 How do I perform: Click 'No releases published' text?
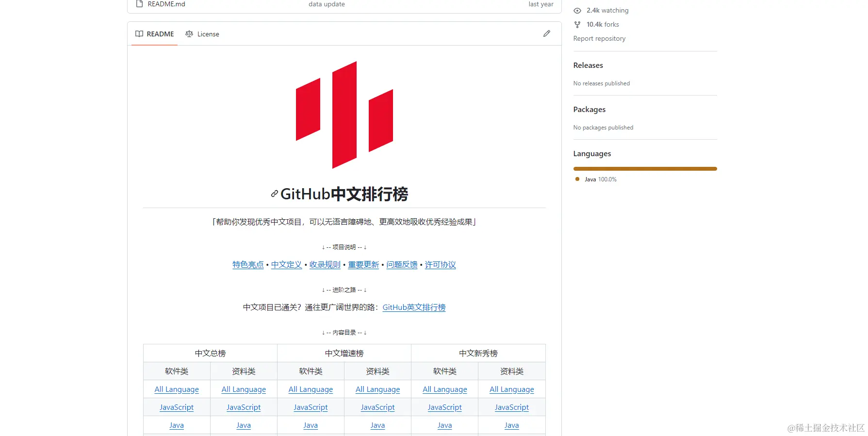tap(602, 83)
